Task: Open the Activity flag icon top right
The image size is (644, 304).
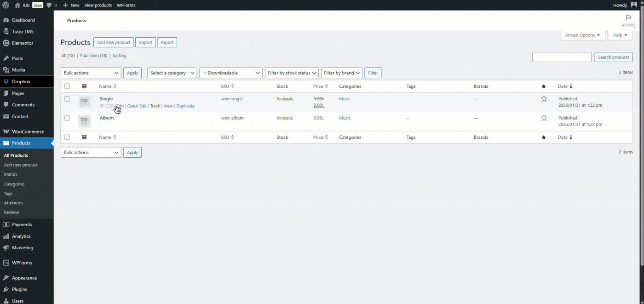Action: [x=628, y=17]
